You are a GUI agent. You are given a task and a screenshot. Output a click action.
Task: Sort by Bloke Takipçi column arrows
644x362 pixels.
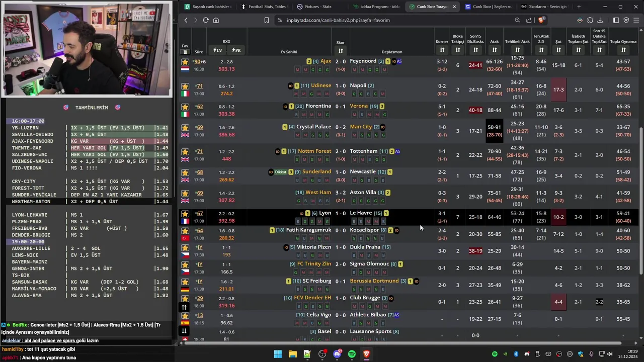pos(457,50)
